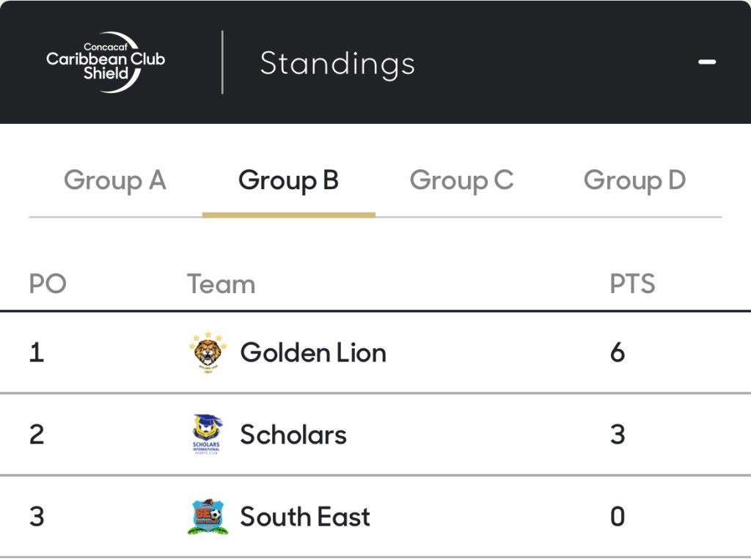
Task: Open the Golden Lion team name
Action: point(313,353)
